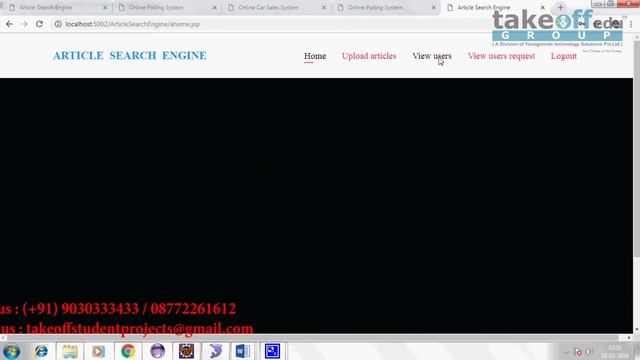The height and width of the screenshot is (360, 640).
Task: Click the ARTICLE SEARCH ENGINE site title
Action: (129, 56)
